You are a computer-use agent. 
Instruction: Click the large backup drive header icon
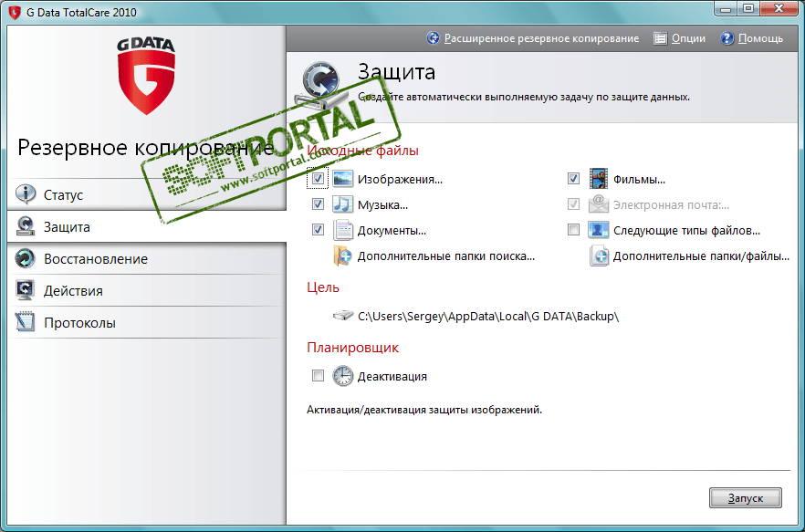pyautogui.click(x=319, y=84)
